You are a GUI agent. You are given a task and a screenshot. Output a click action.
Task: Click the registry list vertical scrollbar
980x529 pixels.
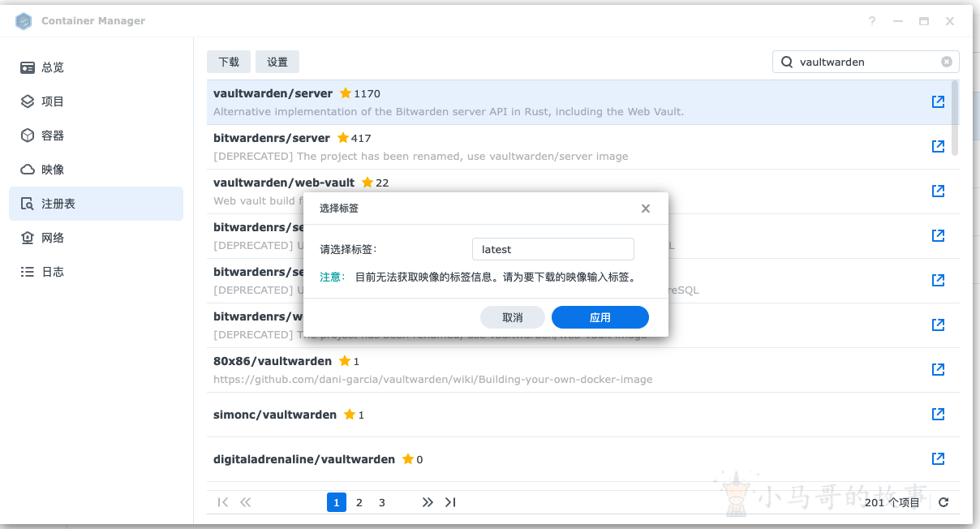tap(955, 118)
